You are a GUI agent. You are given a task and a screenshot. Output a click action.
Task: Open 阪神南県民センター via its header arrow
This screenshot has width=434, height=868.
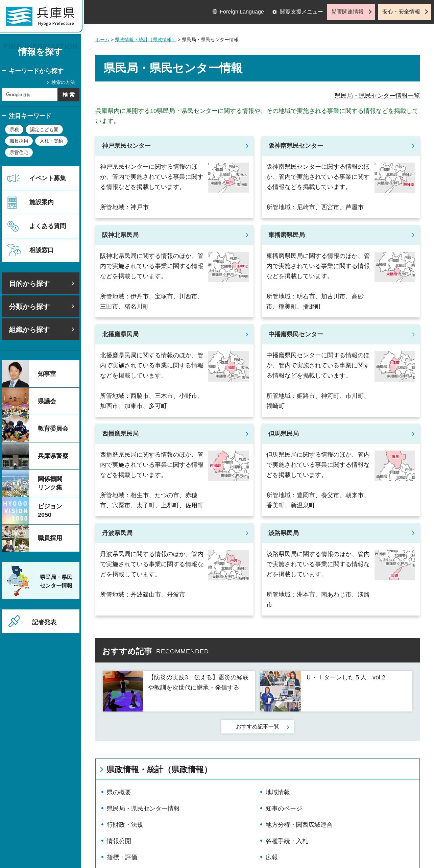coord(413,146)
